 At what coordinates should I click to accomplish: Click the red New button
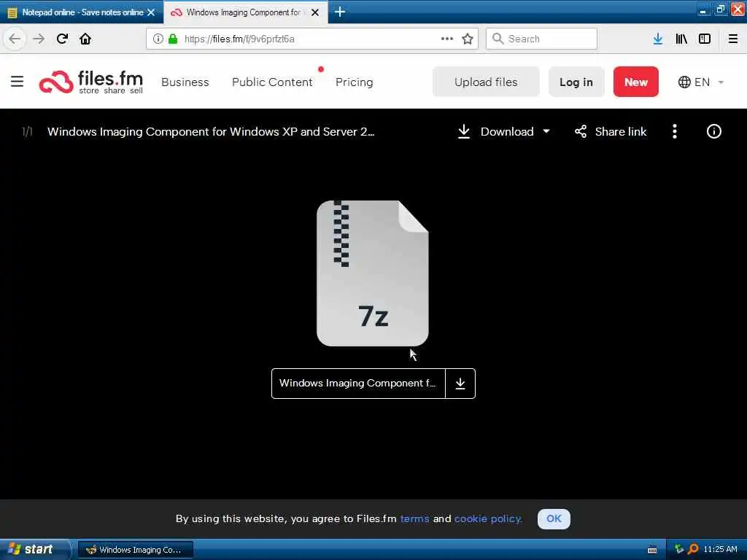636,82
